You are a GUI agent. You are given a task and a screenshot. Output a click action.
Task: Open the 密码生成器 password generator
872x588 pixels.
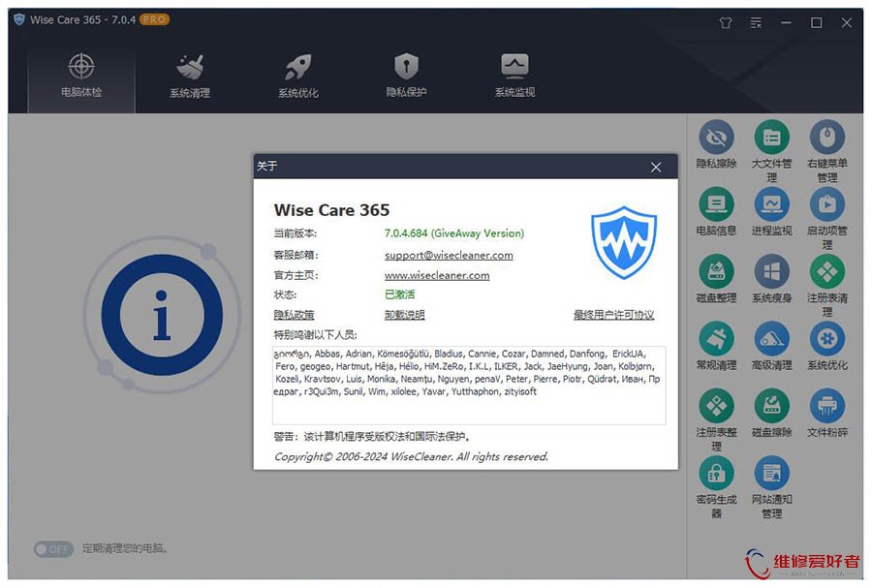click(716, 487)
